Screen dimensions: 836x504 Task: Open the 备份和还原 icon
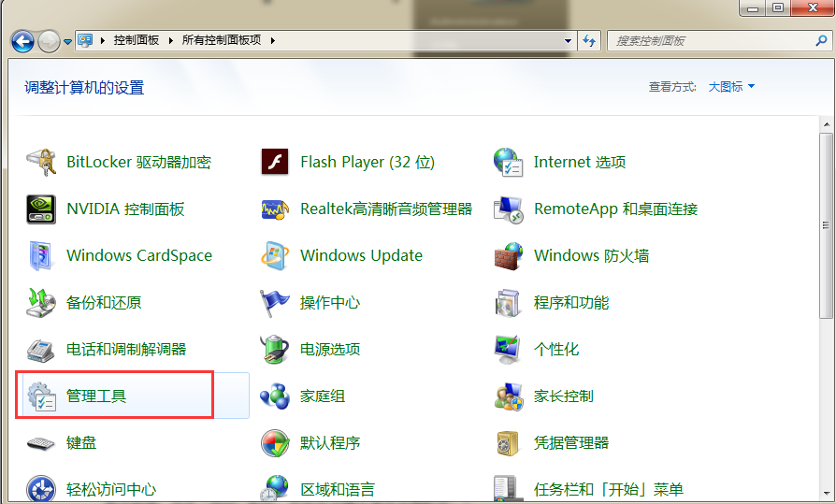[41, 302]
